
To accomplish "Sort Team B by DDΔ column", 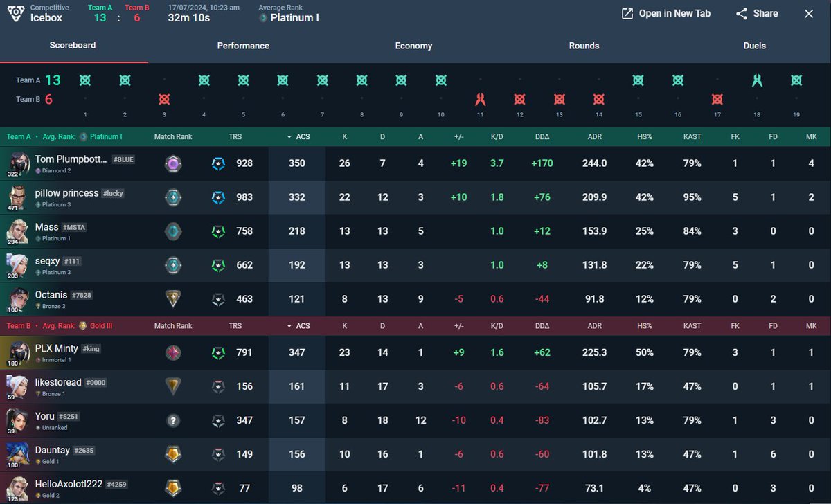I will pyautogui.click(x=542, y=326).
